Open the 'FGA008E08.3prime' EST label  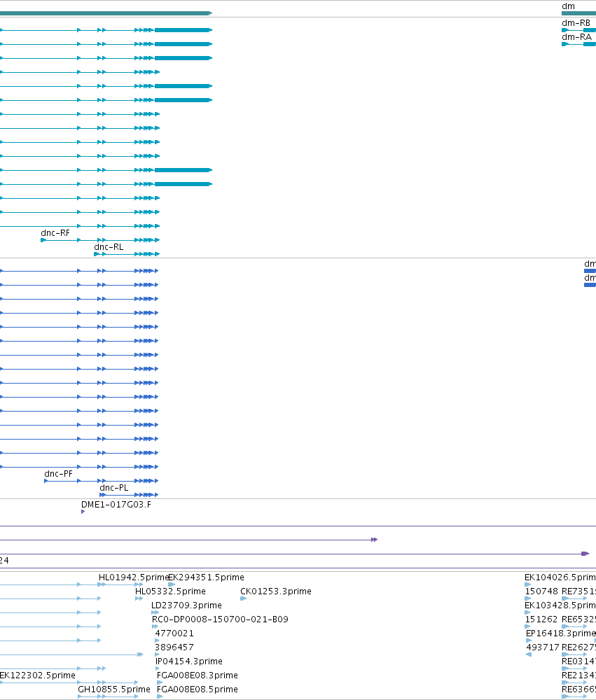[197, 675]
